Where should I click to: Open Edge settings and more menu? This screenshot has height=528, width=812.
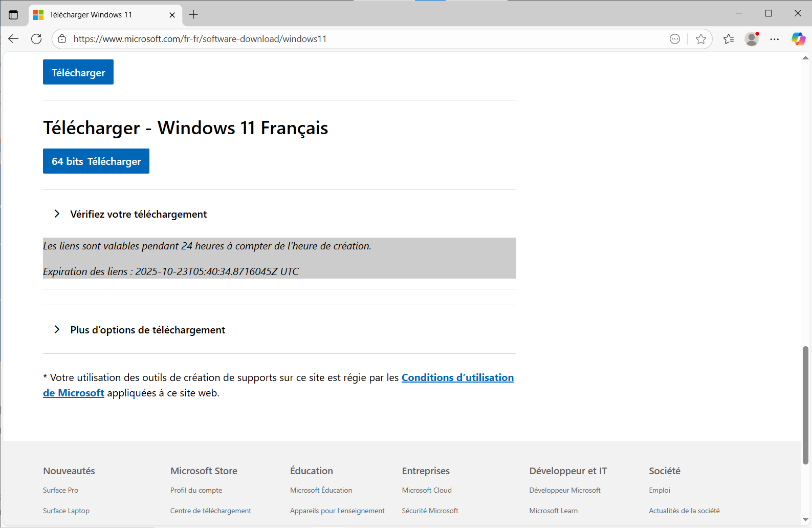[x=775, y=39]
